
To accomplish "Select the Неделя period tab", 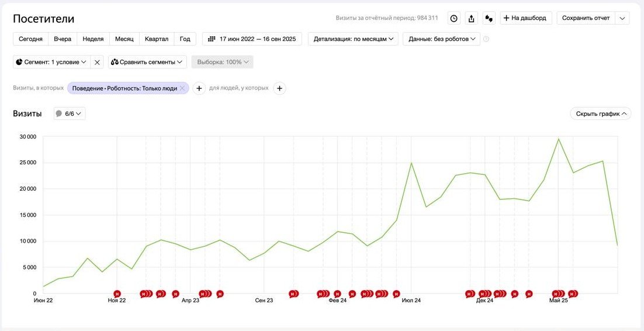I will click(x=93, y=39).
